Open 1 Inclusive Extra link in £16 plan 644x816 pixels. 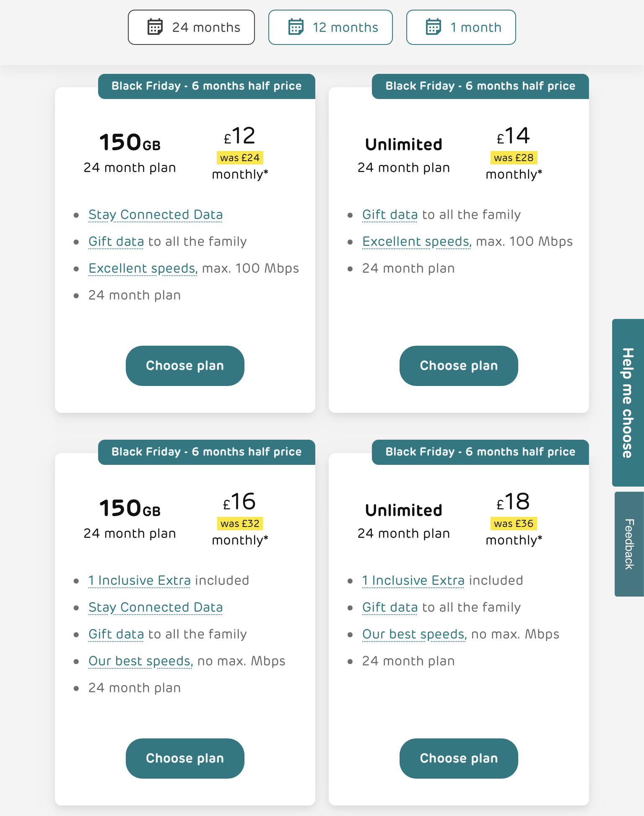140,581
